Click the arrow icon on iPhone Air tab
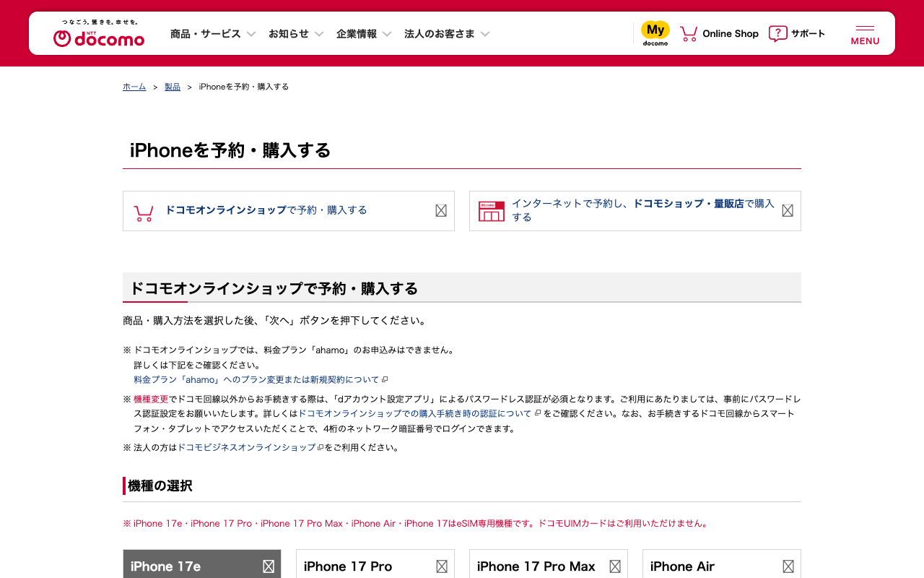924x578 pixels. [x=788, y=566]
